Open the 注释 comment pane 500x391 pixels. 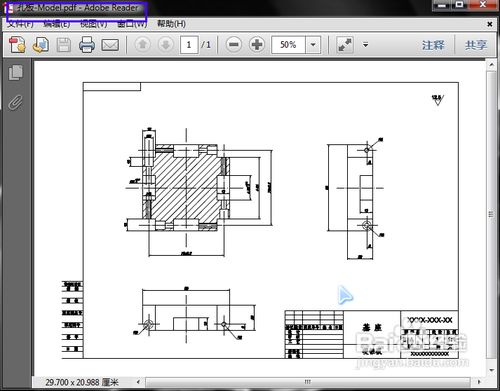pyautogui.click(x=433, y=45)
